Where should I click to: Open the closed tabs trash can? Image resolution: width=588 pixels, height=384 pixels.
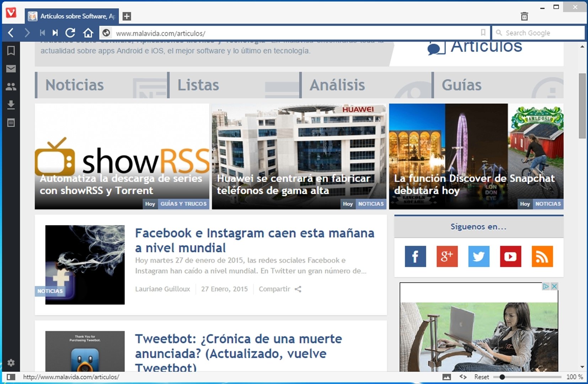click(x=524, y=16)
